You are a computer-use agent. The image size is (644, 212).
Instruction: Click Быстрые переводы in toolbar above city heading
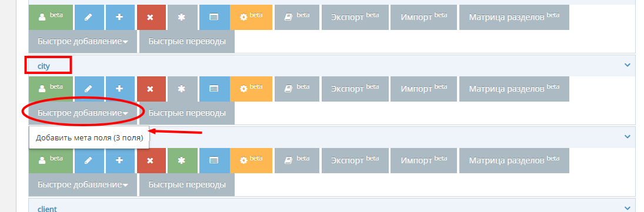(x=187, y=42)
